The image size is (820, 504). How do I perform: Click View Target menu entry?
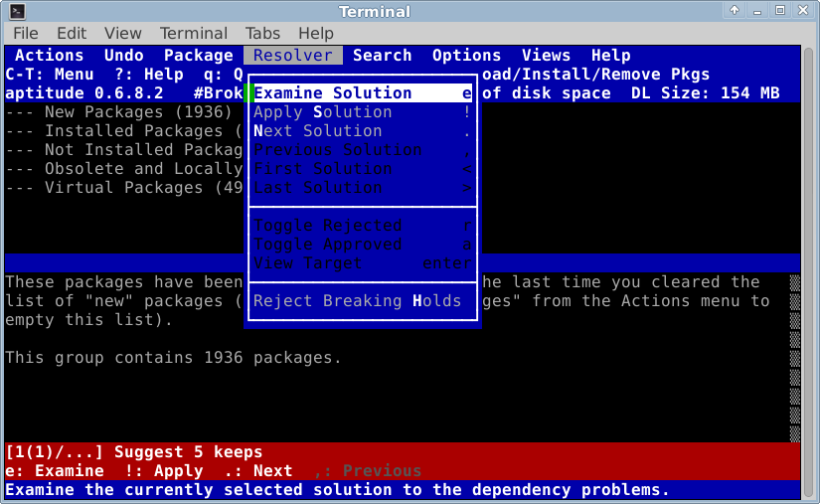coord(363,263)
